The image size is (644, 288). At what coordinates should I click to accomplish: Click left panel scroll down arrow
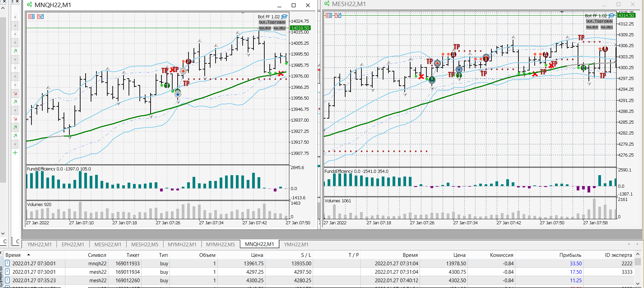click(3, 233)
